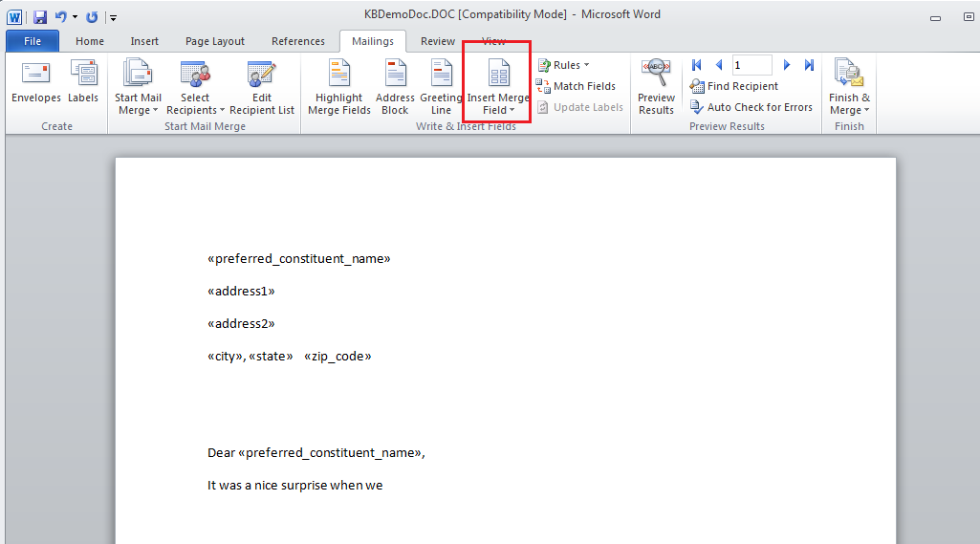This screenshot has height=544, width=980.
Task: Open the File tab
Action: click(33, 41)
